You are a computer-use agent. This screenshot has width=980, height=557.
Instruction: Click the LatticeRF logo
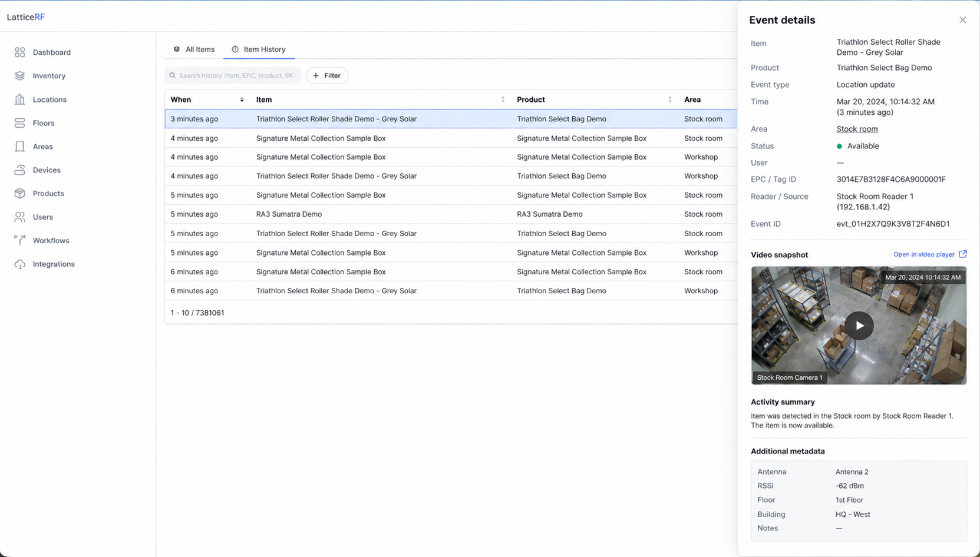pos(26,17)
